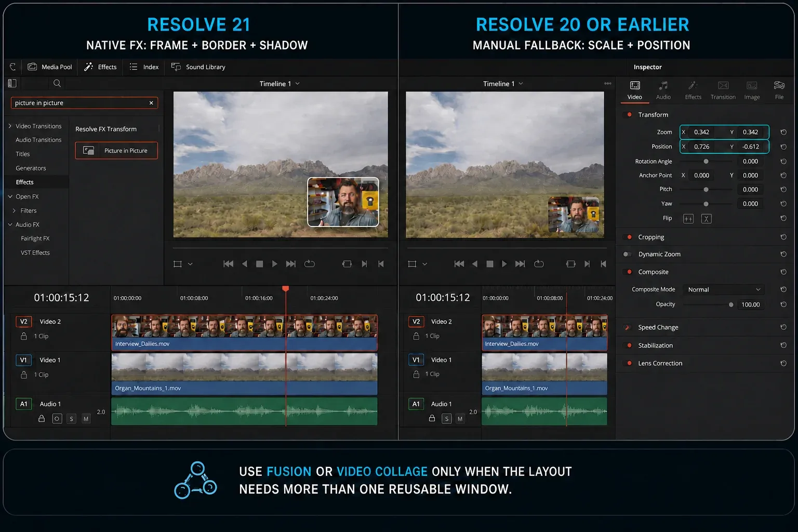Screen dimensions: 798x532
Task: Toggle loop playback in right viewer
Action: (539, 264)
